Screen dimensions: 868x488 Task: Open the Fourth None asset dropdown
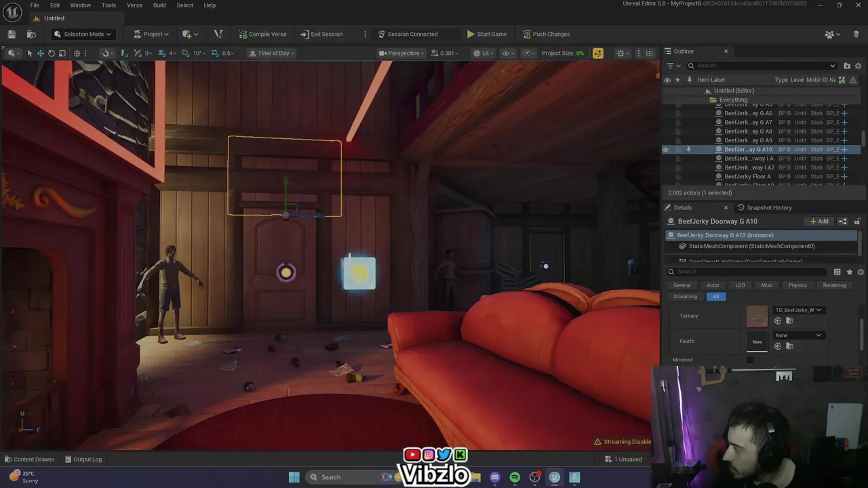coord(798,335)
